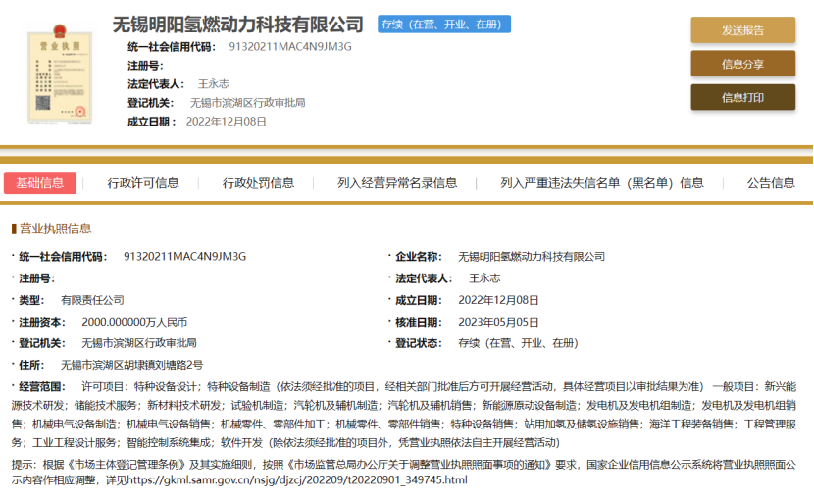Screen dimensions: 814x504
Task: Switch to the 行政许可信息 tab
Action: click(x=143, y=183)
